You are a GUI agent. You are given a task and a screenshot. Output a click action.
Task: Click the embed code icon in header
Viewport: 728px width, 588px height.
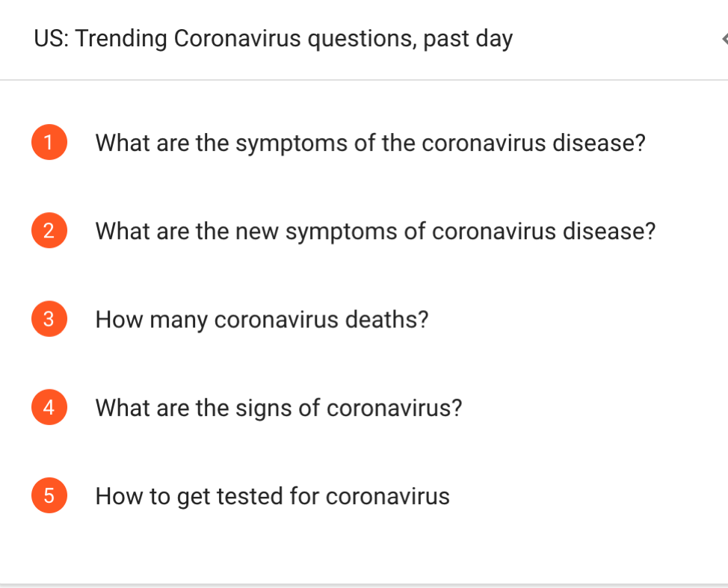click(x=725, y=39)
